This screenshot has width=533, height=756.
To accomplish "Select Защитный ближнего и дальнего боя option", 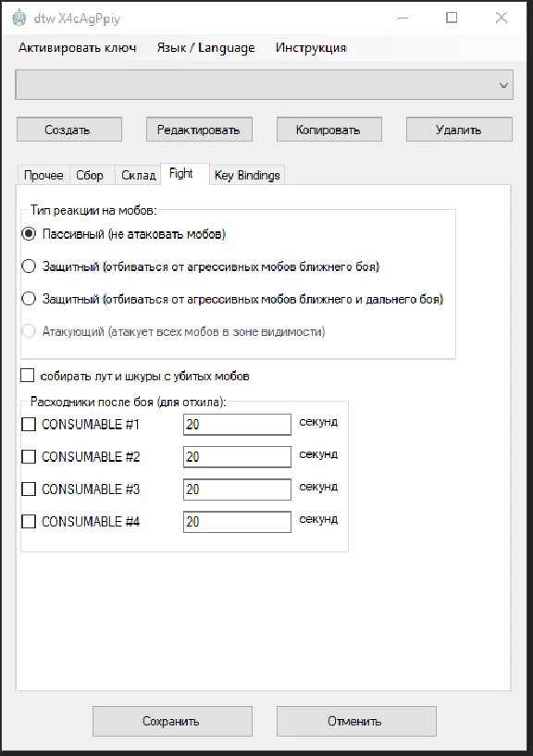I will tap(29, 299).
